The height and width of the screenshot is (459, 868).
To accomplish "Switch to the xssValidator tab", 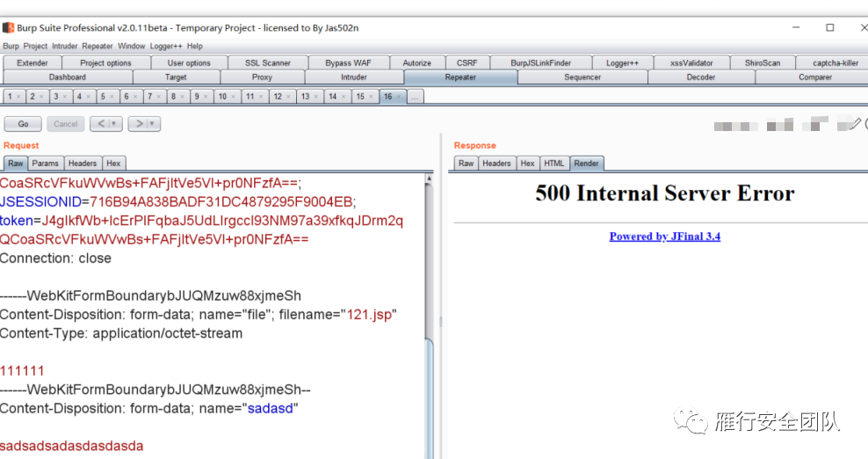I will [x=691, y=62].
